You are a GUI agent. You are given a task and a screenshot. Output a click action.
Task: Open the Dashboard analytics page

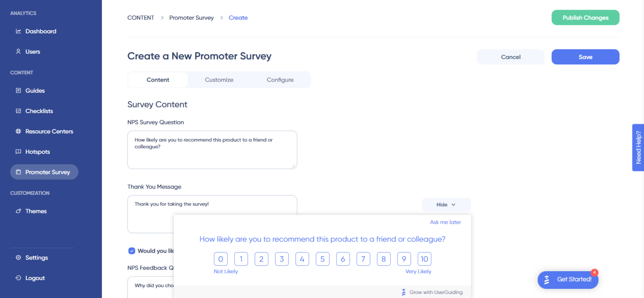click(41, 31)
